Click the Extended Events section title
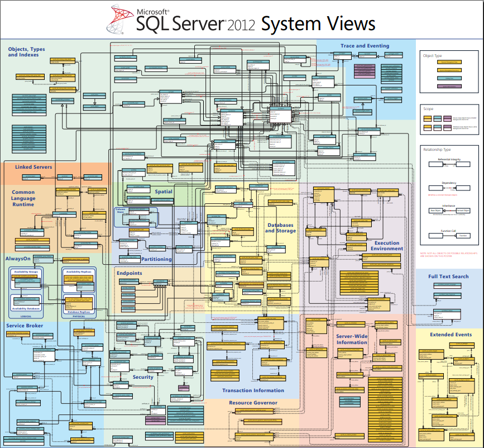Screen dimensions: 484x448 pyautogui.click(x=450, y=335)
